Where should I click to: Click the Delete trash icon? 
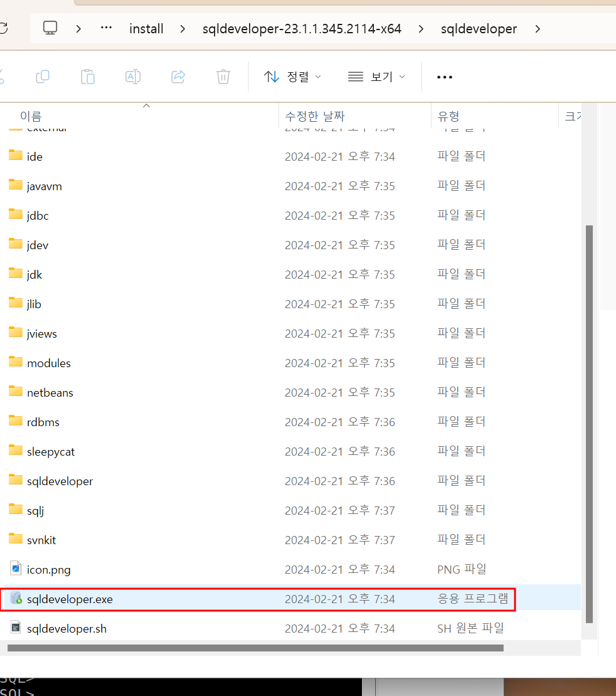click(x=223, y=77)
